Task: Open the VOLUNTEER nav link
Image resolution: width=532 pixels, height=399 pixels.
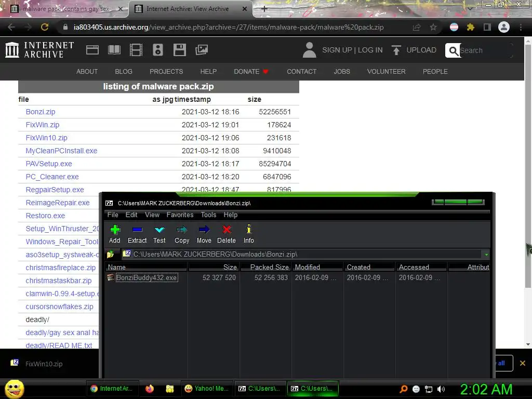Action: point(386,72)
